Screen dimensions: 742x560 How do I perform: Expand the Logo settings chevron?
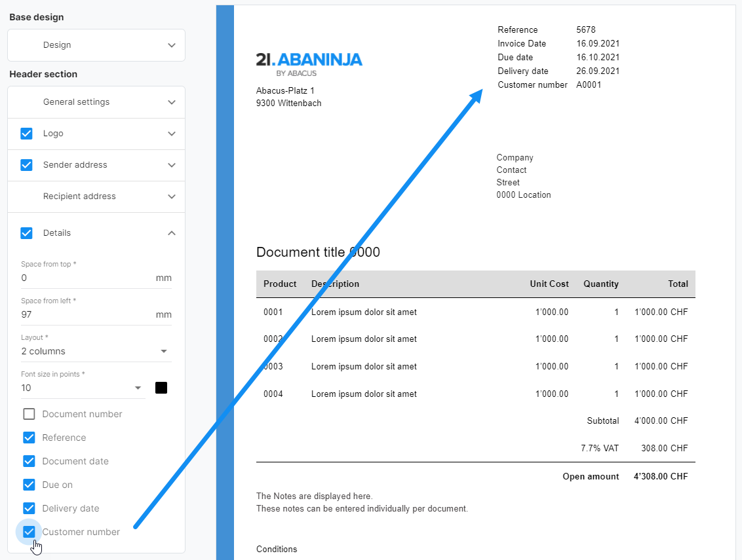(x=172, y=134)
